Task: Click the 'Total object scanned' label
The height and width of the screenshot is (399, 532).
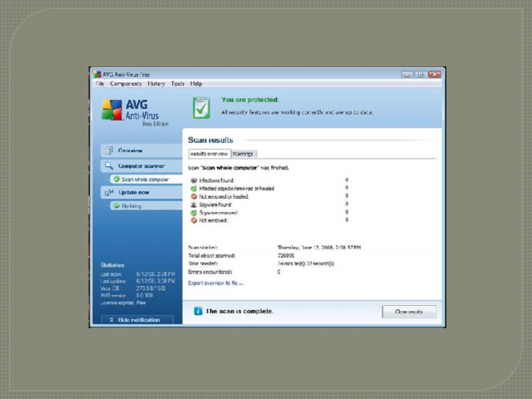Action: [212, 255]
